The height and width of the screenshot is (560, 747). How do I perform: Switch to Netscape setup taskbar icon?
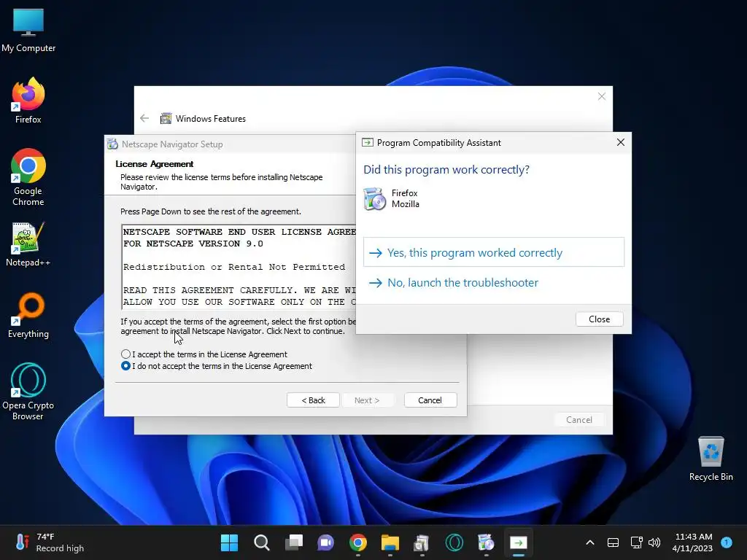pyautogui.click(x=486, y=542)
